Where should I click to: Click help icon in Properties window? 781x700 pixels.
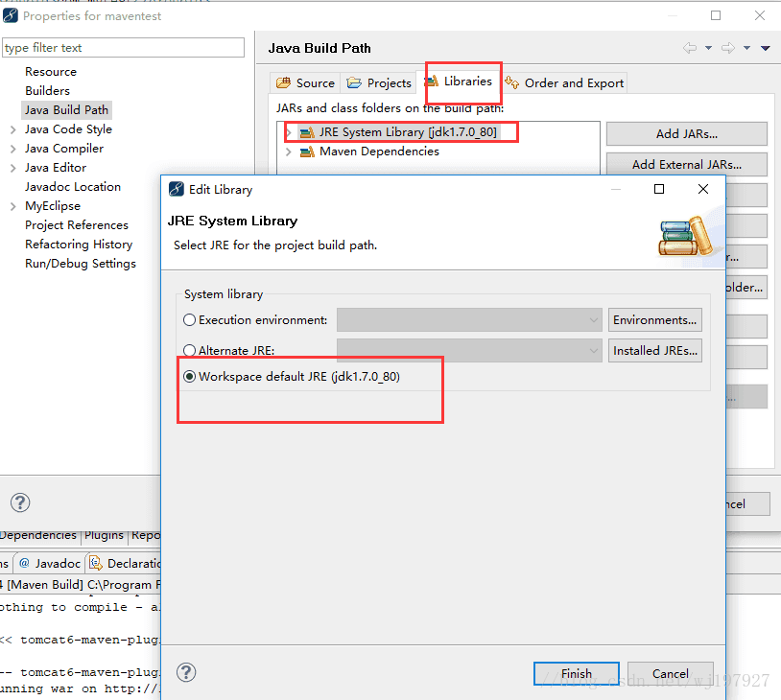point(20,502)
